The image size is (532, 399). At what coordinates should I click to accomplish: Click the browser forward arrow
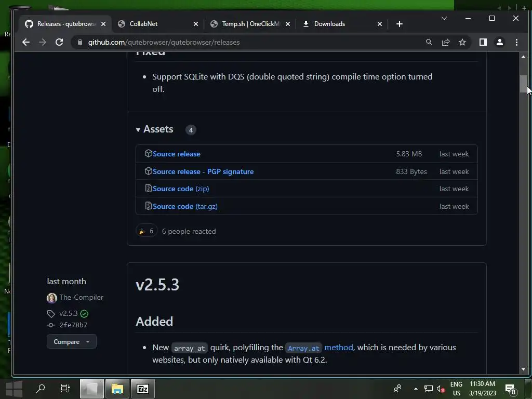tap(43, 42)
